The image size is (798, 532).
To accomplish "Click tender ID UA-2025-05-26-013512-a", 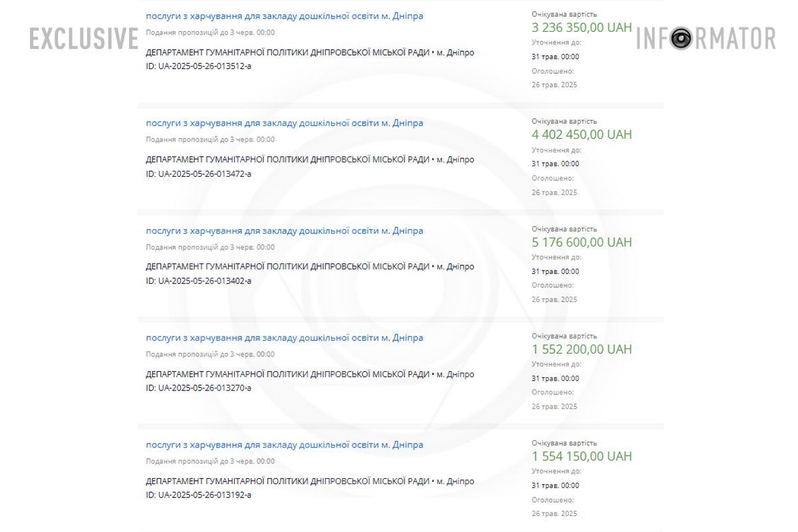I will [x=198, y=66].
